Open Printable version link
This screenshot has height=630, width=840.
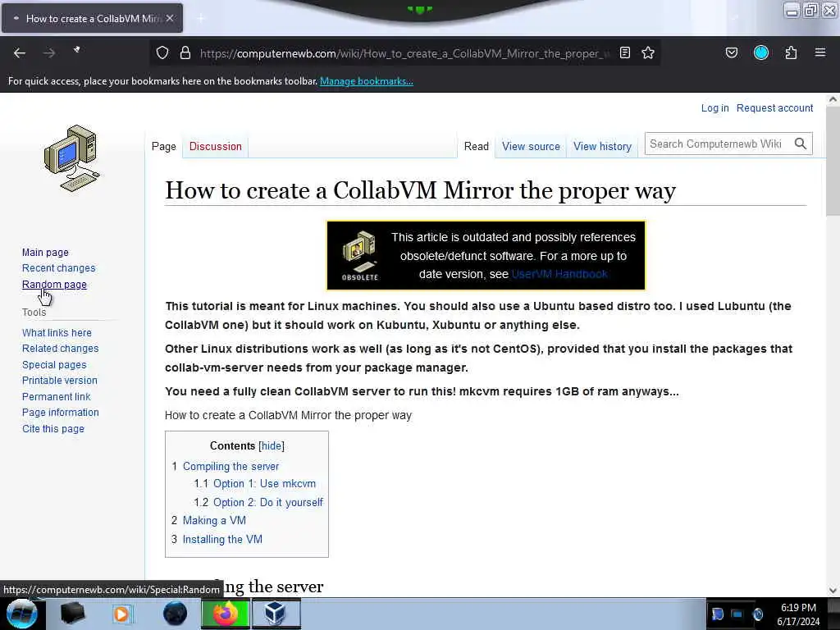coord(59,381)
